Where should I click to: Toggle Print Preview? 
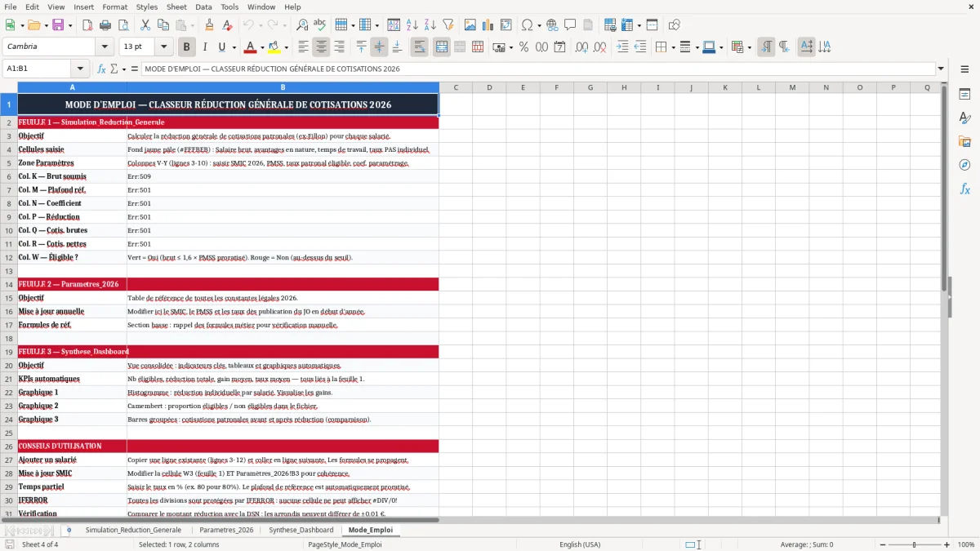click(123, 25)
